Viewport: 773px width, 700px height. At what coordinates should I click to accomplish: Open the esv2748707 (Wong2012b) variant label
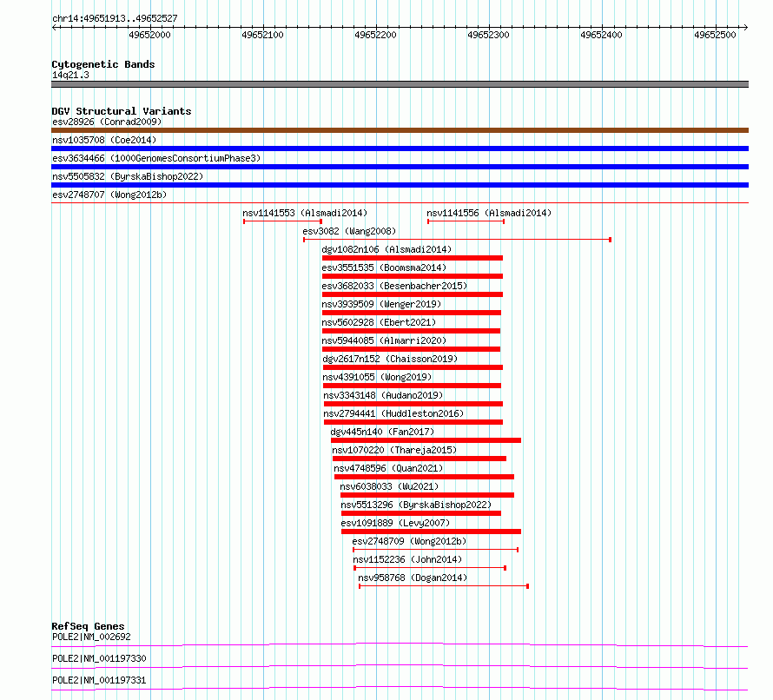point(109,195)
